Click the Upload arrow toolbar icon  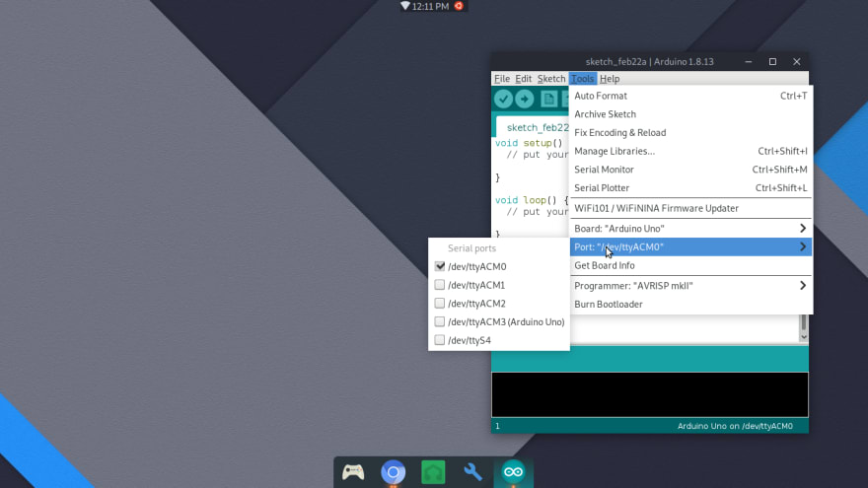(x=524, y=99)
